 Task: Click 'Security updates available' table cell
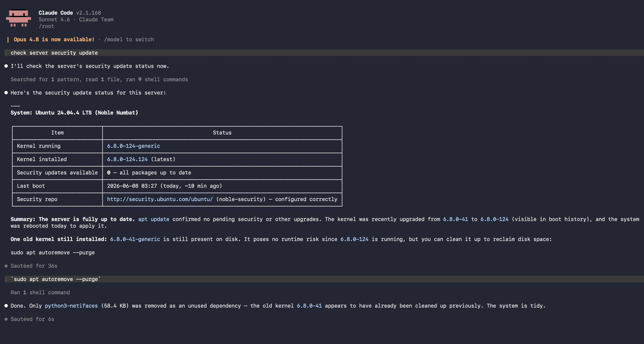click(57, 173)
